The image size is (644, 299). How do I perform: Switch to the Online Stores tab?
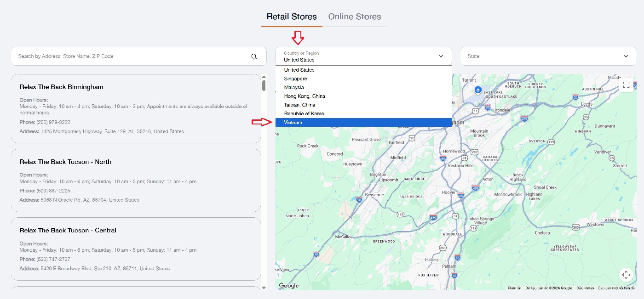(355, 17)
